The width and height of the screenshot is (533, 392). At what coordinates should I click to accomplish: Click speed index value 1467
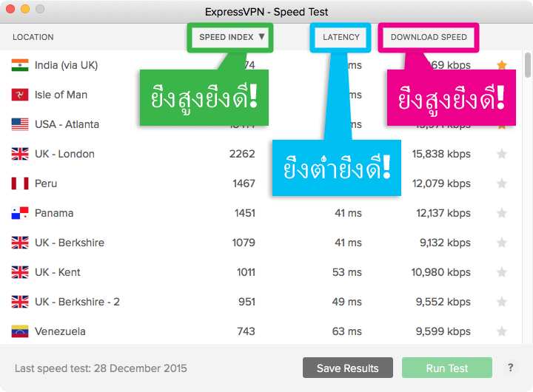[244, 183]
